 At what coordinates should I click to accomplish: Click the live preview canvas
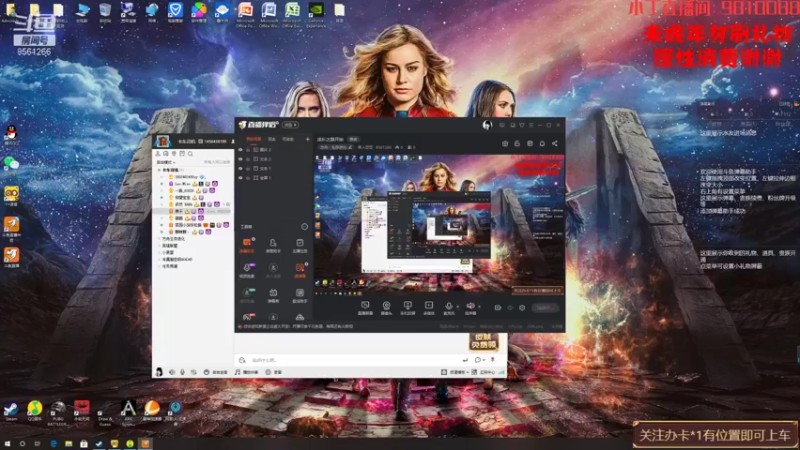(439, 224)
